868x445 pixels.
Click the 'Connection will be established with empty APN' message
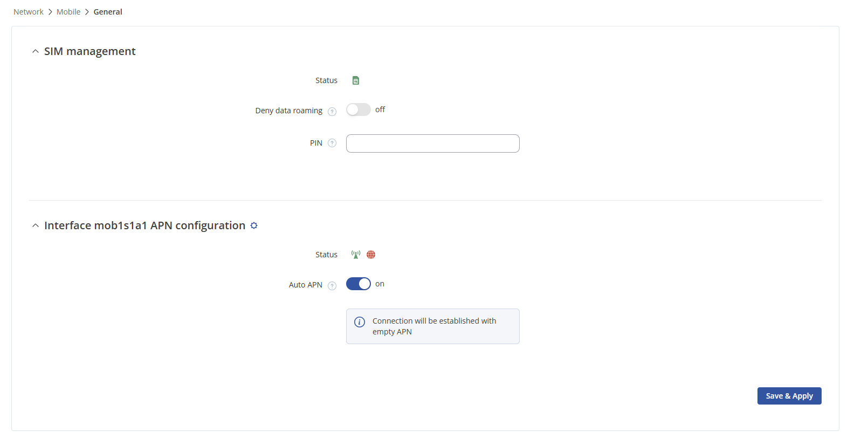435,326
